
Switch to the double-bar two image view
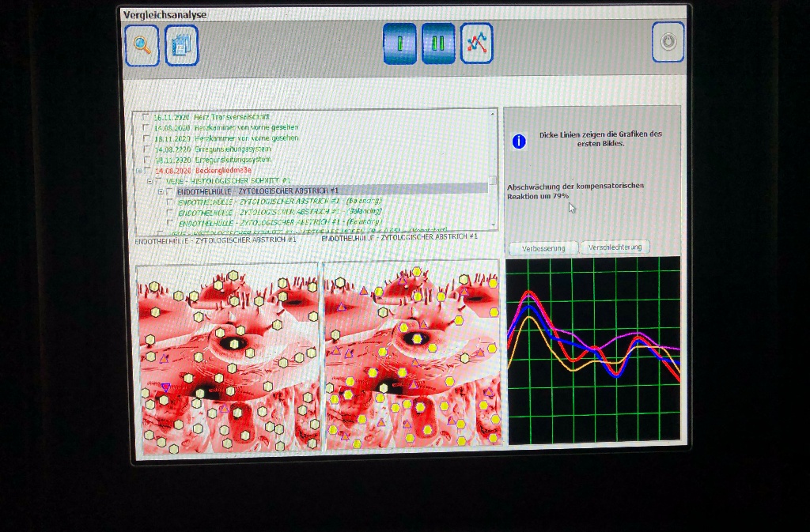tap(437, 43)
